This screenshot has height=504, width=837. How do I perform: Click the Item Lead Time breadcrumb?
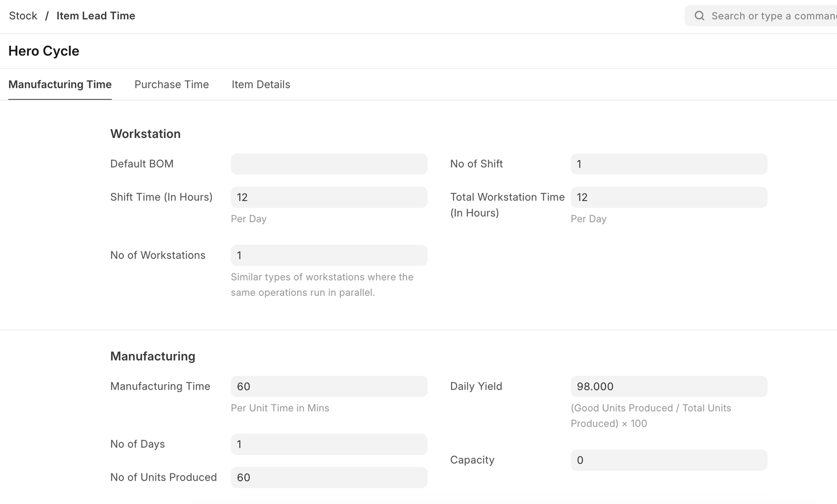[95, 16]
